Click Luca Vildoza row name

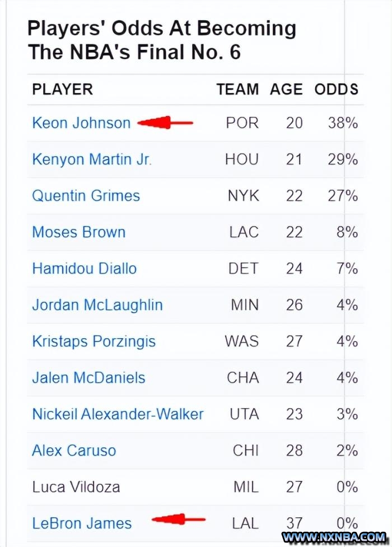click(76, 487)
